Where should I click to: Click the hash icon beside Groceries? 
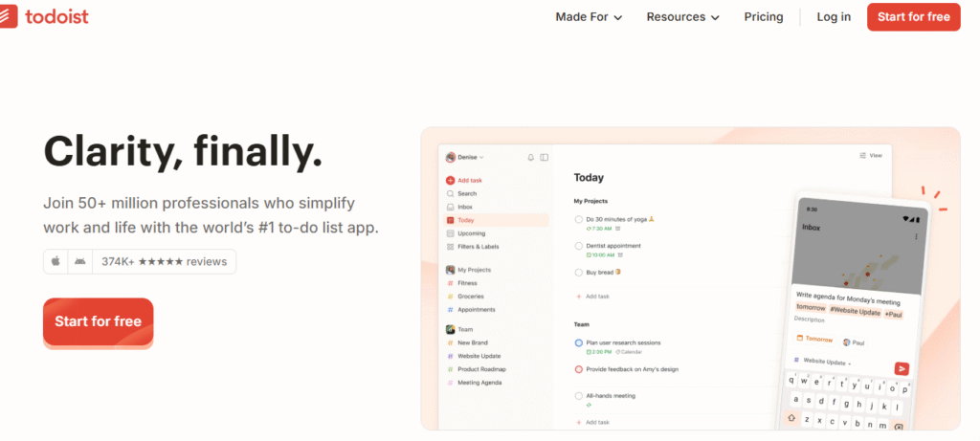450,297
